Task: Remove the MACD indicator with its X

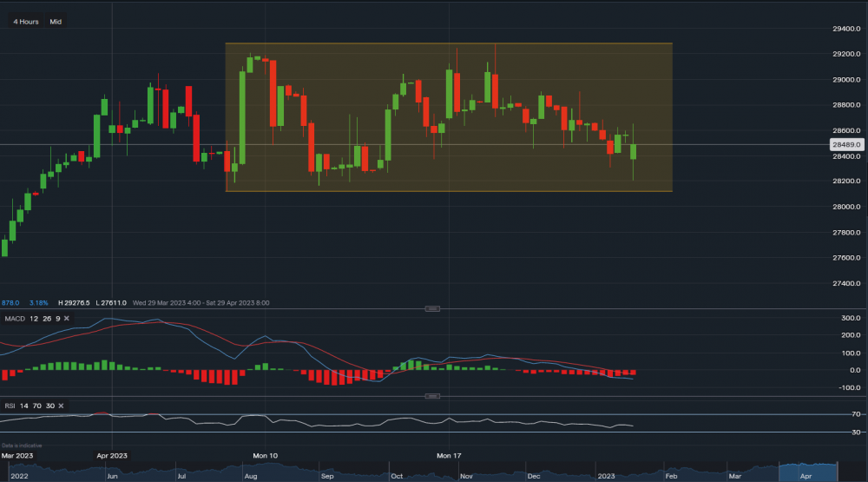Action: pos(66,320)
